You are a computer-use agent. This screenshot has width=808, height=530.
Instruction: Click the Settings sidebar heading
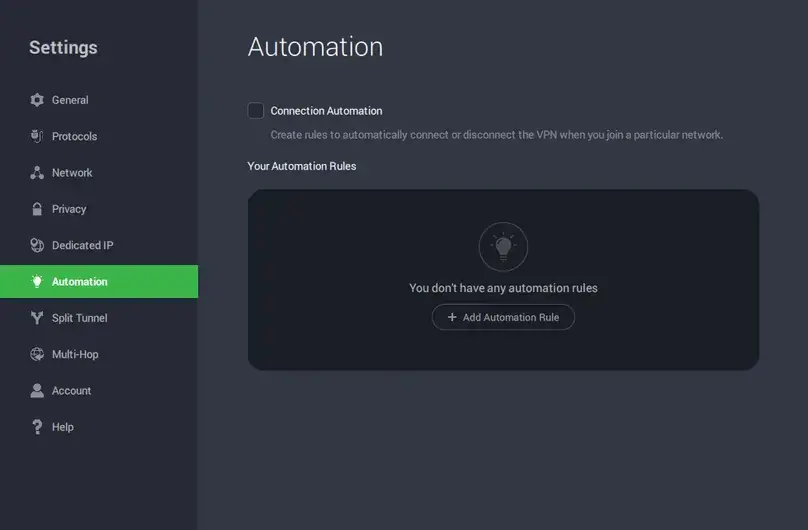(x=63, y=47)
